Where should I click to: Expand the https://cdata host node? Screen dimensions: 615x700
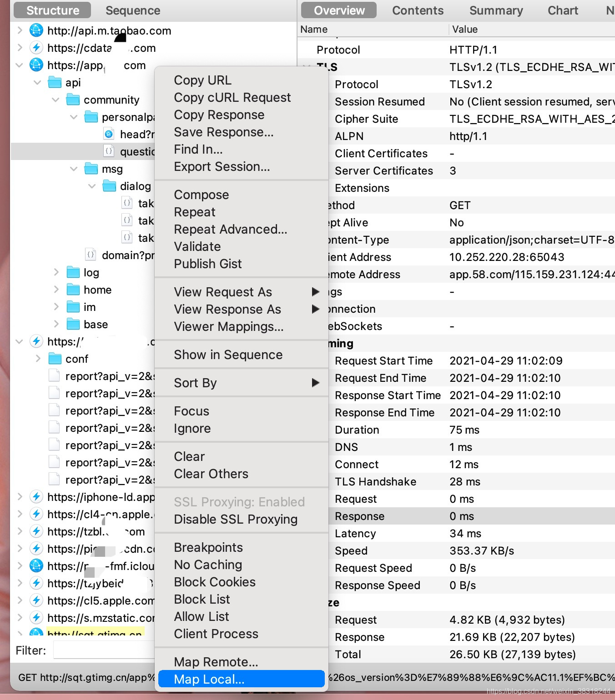click(20, 48)
